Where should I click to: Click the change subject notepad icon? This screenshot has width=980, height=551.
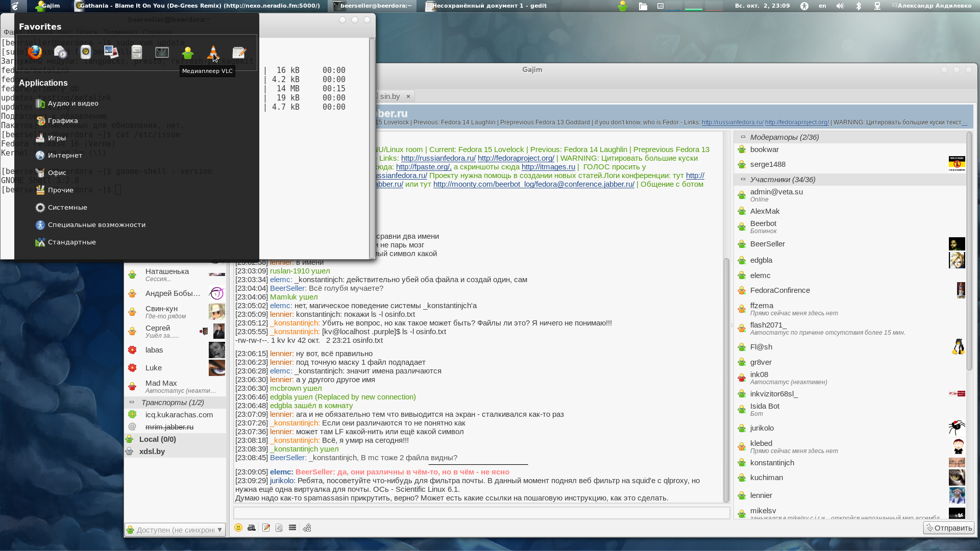click(266, 528)
